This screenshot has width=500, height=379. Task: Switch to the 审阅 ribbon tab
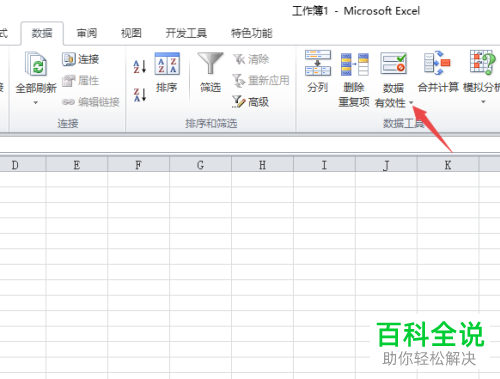click(x=87, y=33)
